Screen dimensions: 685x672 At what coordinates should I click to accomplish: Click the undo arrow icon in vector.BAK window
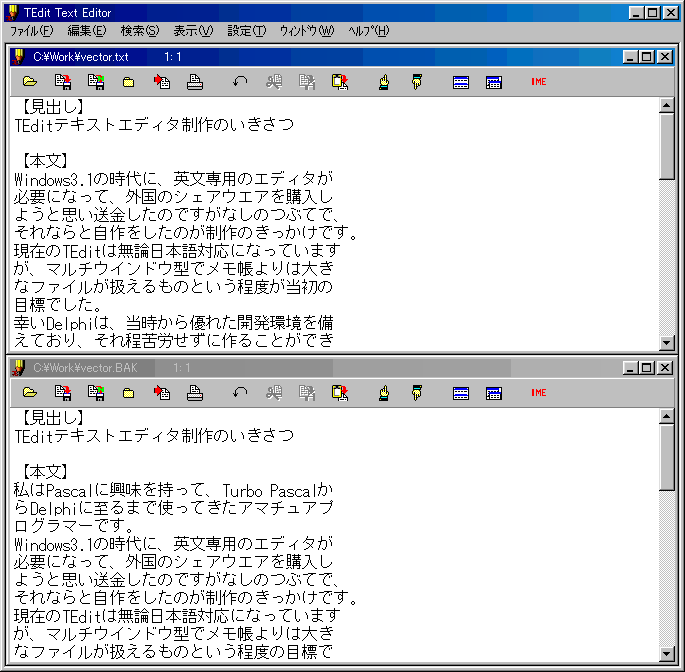(x=240, y=392)
